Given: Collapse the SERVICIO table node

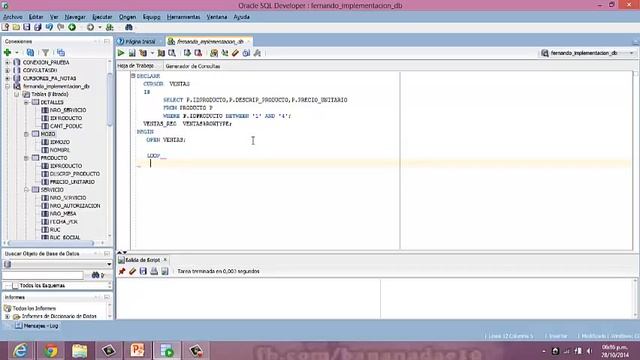Looking at the screenshot, I should 27,190.
